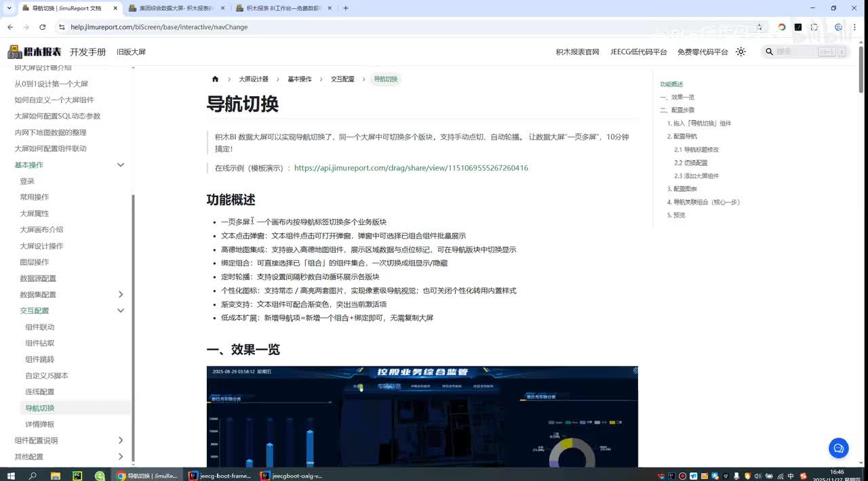868x481 pixels.
Task: Click the browser address bar URL
Action: [159, 27]
